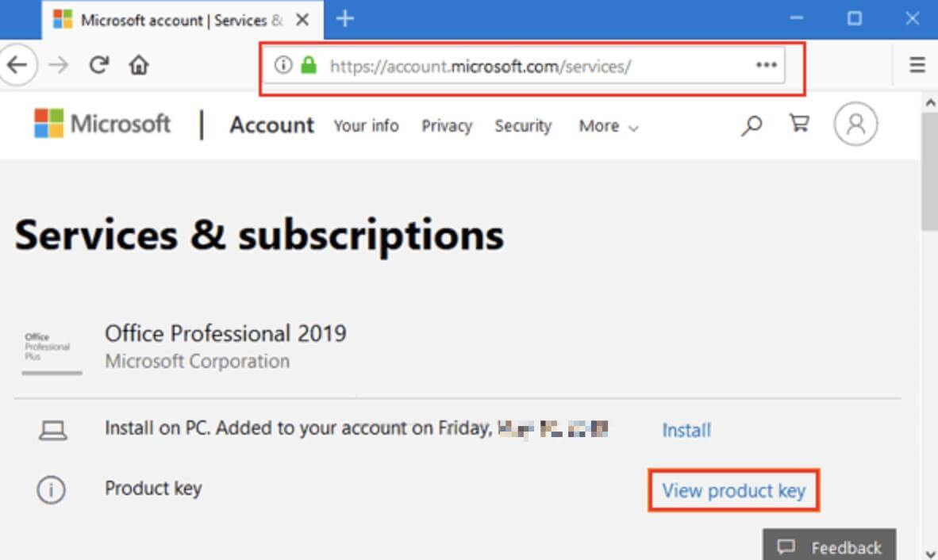Click the Install link

[686, 430]
